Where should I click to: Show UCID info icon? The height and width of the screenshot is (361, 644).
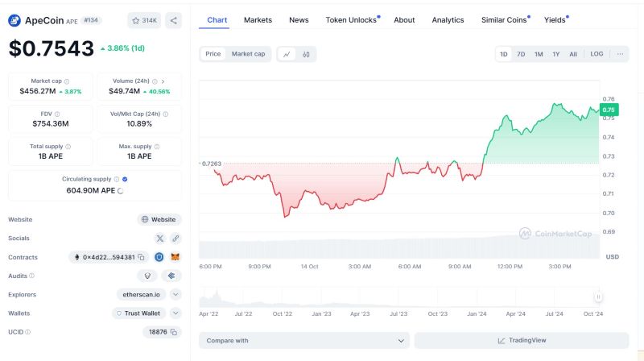(28, 332)
